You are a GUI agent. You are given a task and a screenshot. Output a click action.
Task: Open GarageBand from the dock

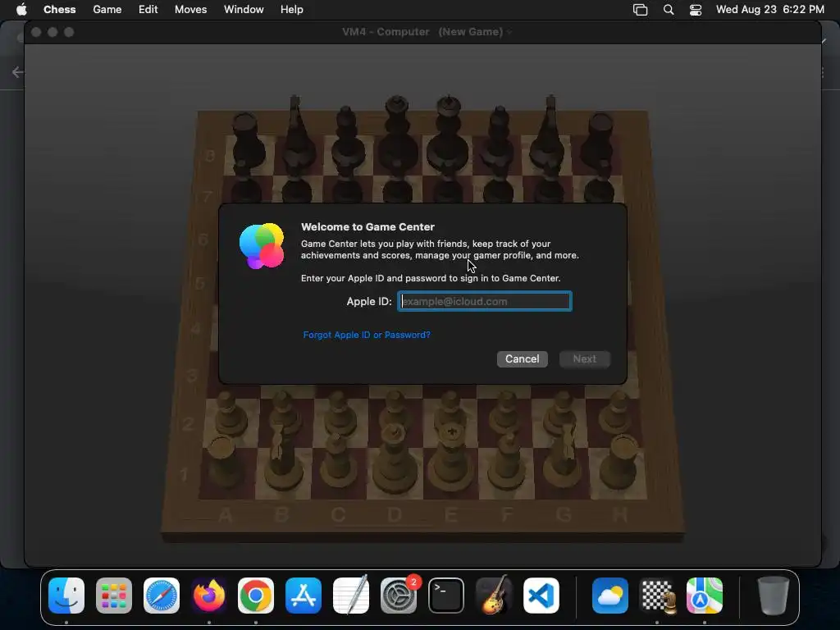pos(493,596)
